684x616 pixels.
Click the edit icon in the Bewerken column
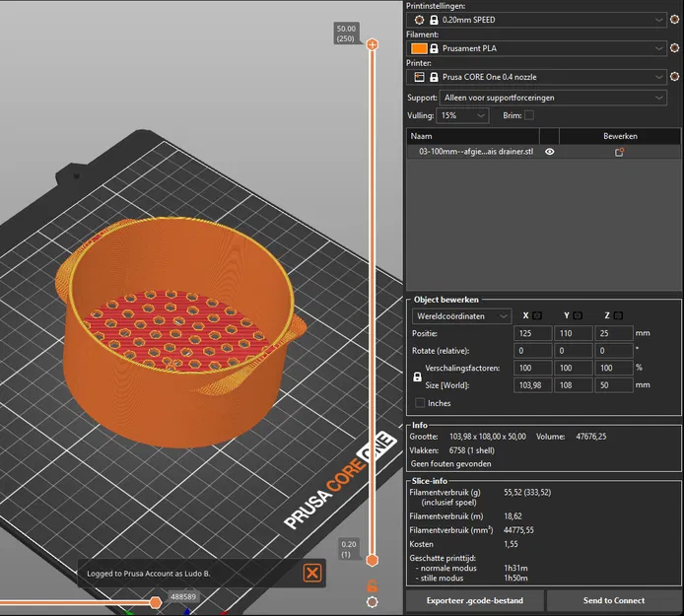click(620, 153)
